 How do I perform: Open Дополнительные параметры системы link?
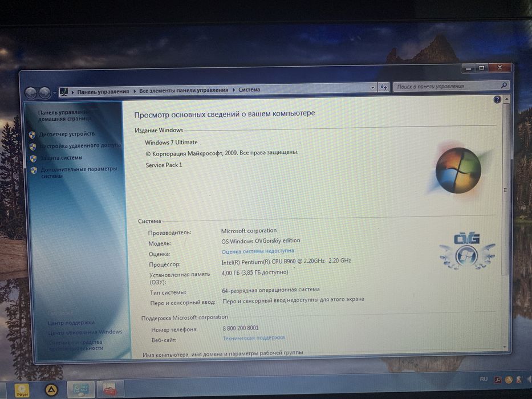[x=79, y=172]
